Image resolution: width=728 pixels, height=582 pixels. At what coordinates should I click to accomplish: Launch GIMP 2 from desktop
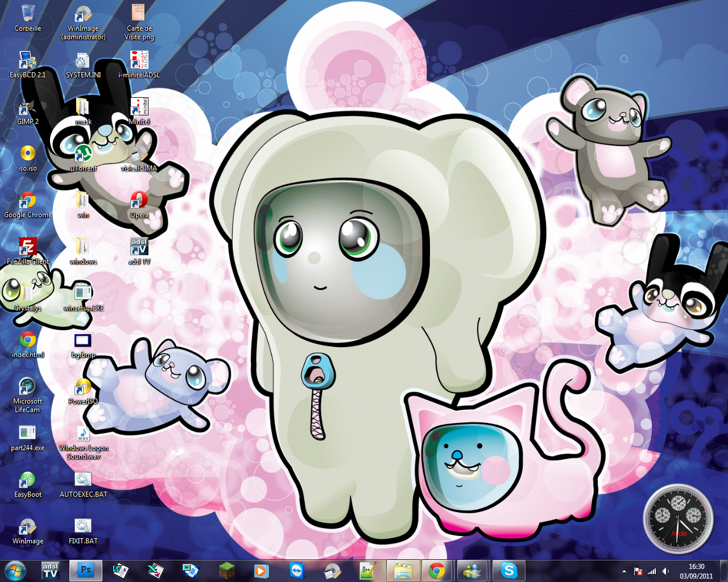[27, 107]
